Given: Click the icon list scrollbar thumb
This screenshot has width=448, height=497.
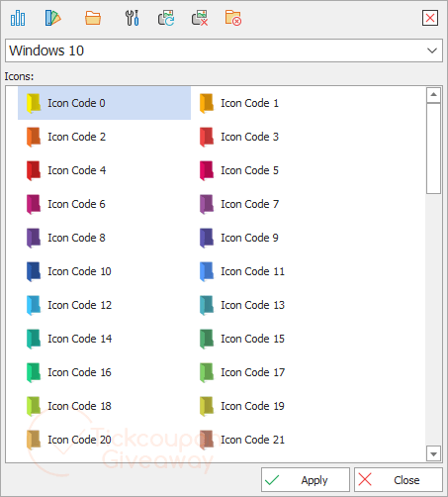Looking at the screenshot, I should [433, 149].
